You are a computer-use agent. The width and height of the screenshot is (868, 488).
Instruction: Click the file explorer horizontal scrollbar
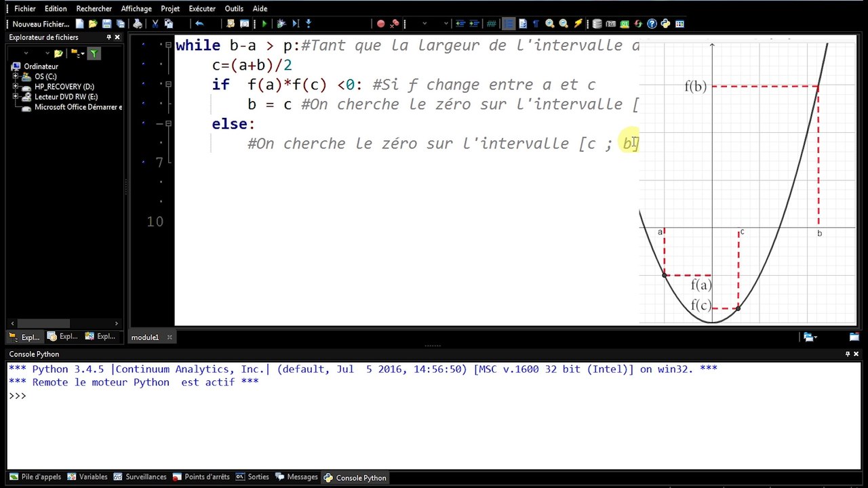pos(64,323)
